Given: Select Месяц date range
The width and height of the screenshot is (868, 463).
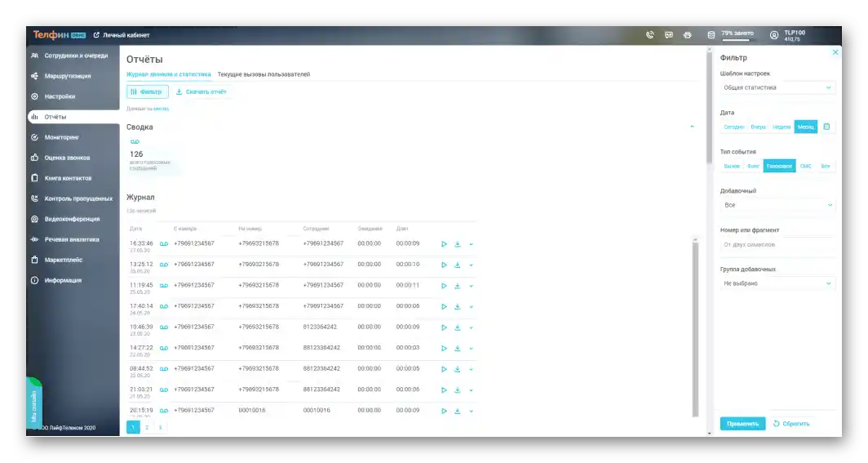Looking at the screenshot, I should (805, 127).
